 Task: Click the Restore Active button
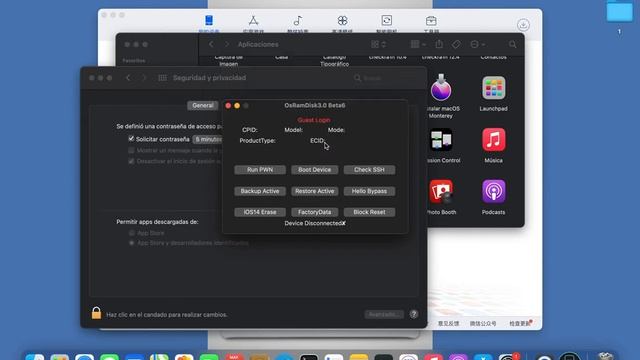(314, 191)
